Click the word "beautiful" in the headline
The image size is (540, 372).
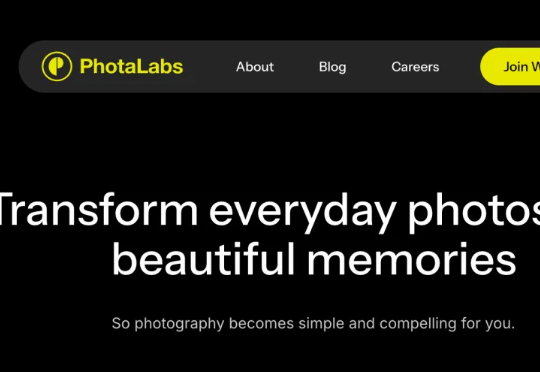(204, 258)
